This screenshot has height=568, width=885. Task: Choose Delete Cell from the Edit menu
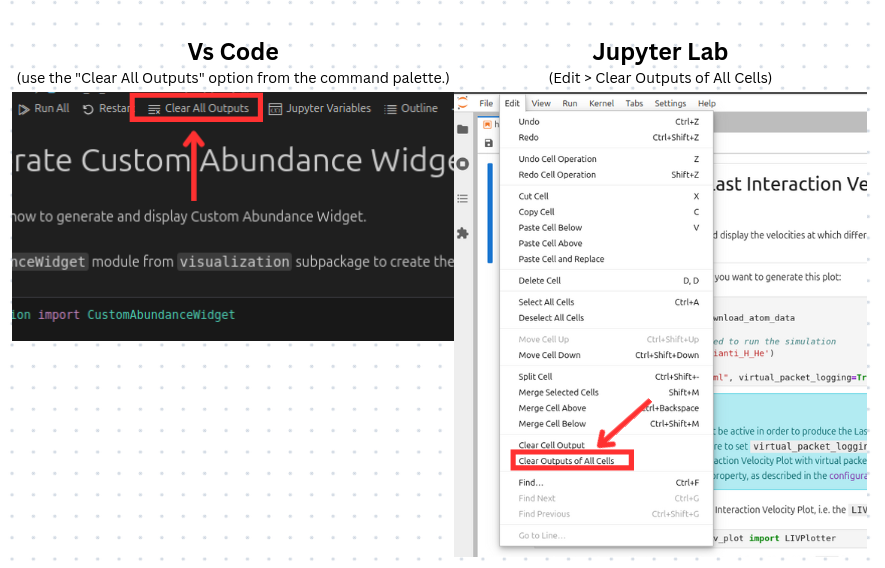pyautogui.click(x=539, y=281)
